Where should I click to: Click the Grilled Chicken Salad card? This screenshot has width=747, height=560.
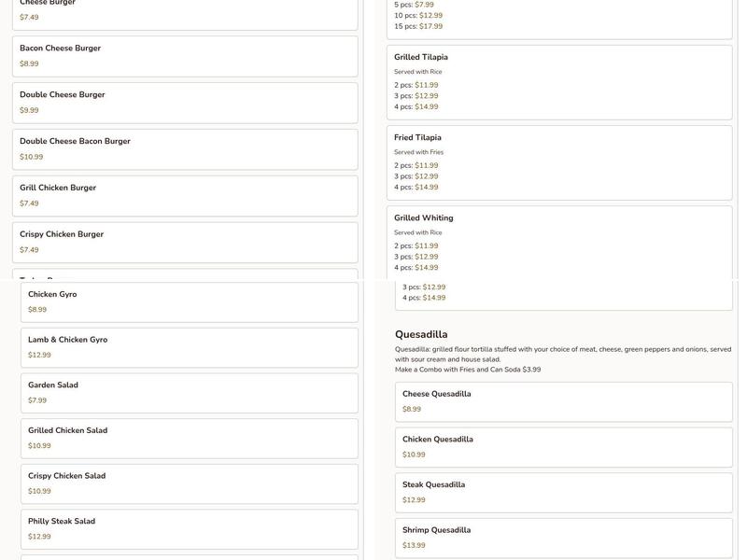pos(190,438)
